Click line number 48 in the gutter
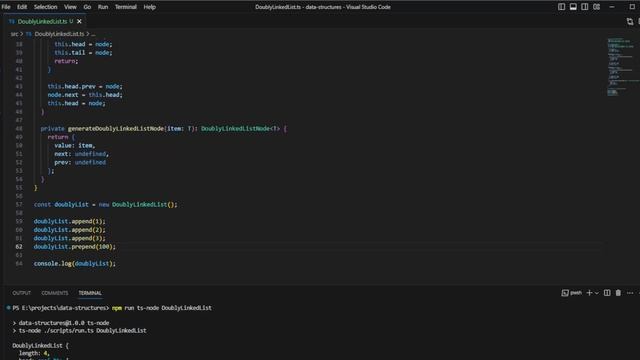 [x=19, y=129]
